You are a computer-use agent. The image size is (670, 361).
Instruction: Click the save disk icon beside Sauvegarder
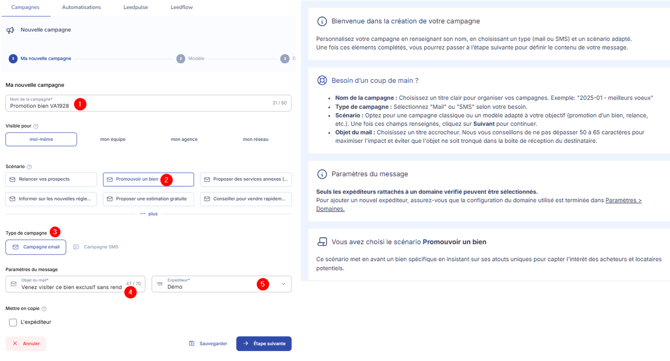(192, 343)
